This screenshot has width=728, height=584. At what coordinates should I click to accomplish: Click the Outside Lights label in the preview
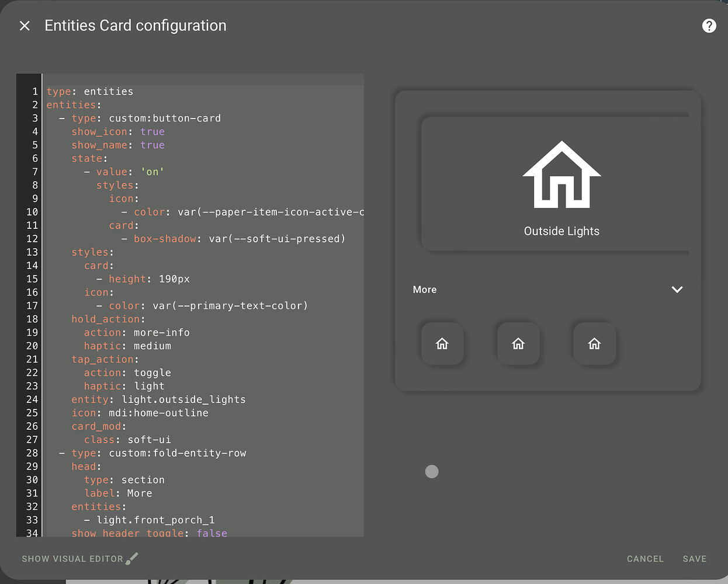coord(561,231)
